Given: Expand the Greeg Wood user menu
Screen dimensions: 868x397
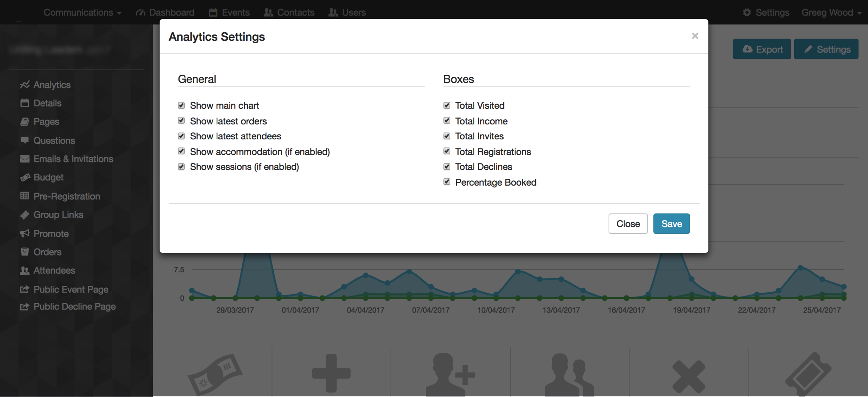Looking at the screenshot, I should [x=832, y=13].
